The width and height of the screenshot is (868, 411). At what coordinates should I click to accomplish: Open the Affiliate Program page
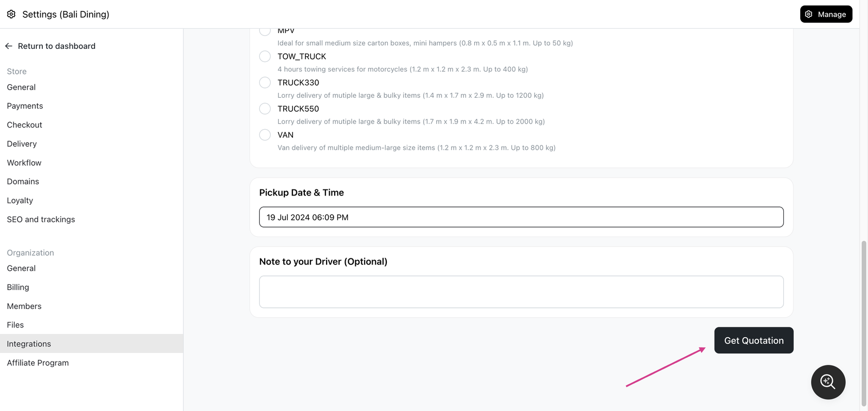38,363
